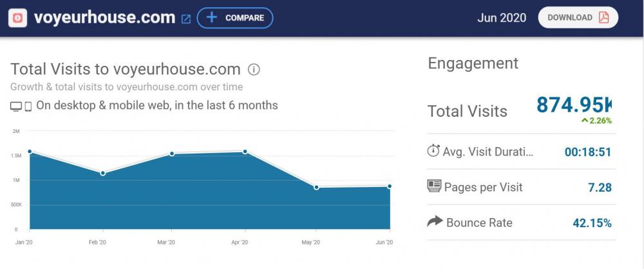This screenshot has width=644, height=269.
Task: Click the voyeurhouse.com site favicon icon
Action: pos(17,18)
